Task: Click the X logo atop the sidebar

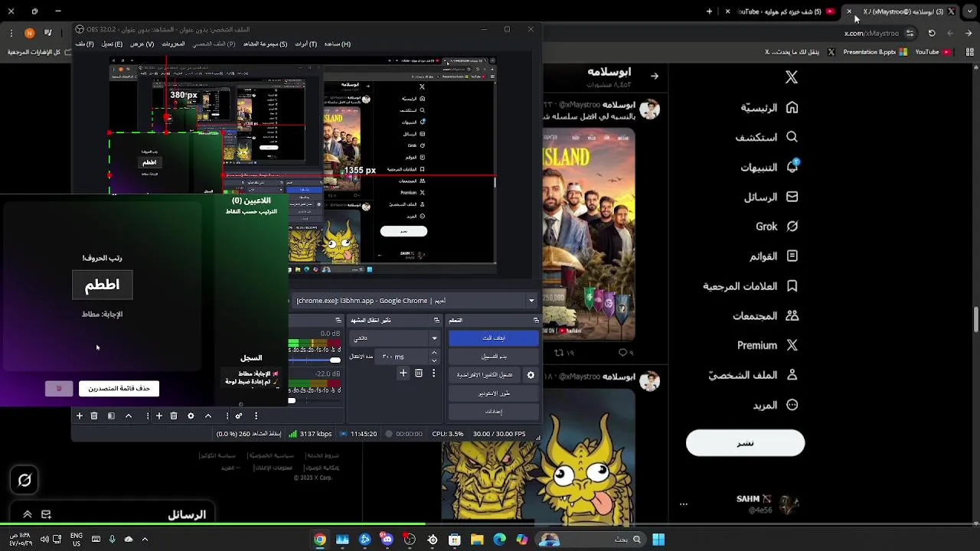Action: [792, 77]
